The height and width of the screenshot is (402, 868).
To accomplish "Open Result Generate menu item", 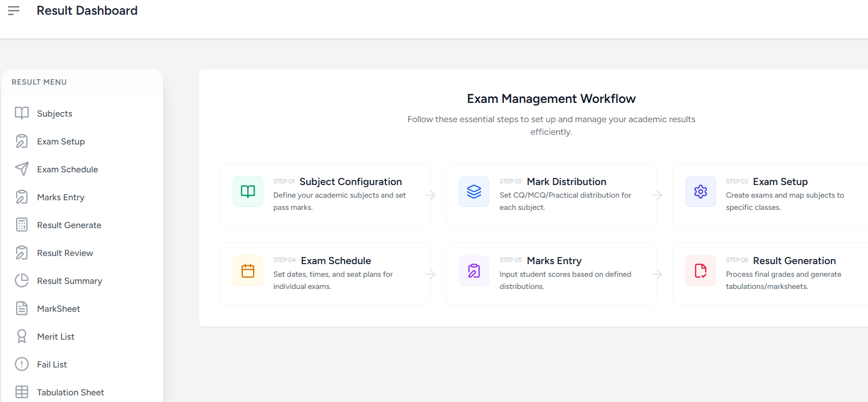I will tap(69, 225).
